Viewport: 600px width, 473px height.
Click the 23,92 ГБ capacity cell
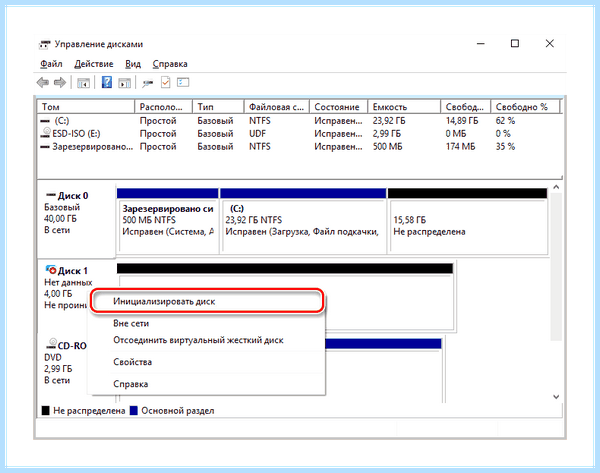click(x=389, y=121)
